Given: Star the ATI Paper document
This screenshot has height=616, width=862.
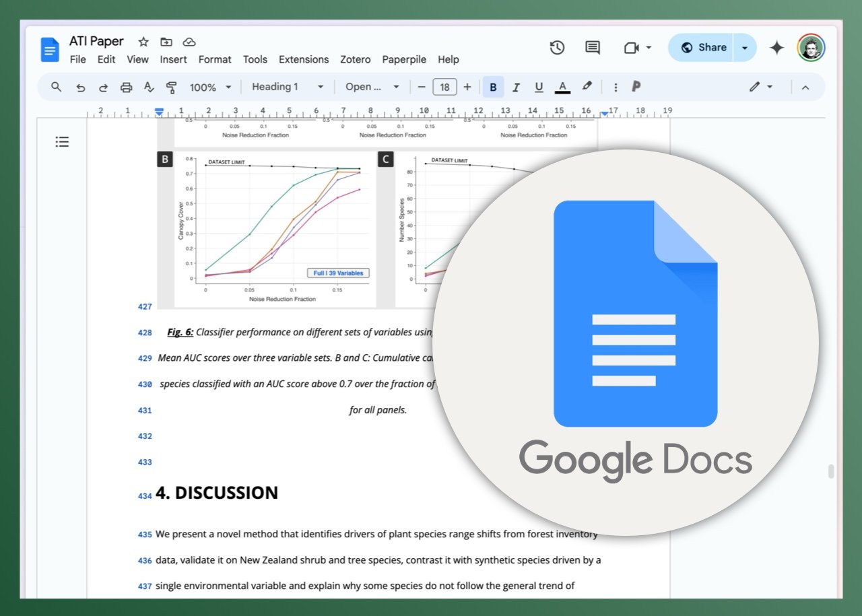Looking at the screenshot, I should tap(143, 42).
